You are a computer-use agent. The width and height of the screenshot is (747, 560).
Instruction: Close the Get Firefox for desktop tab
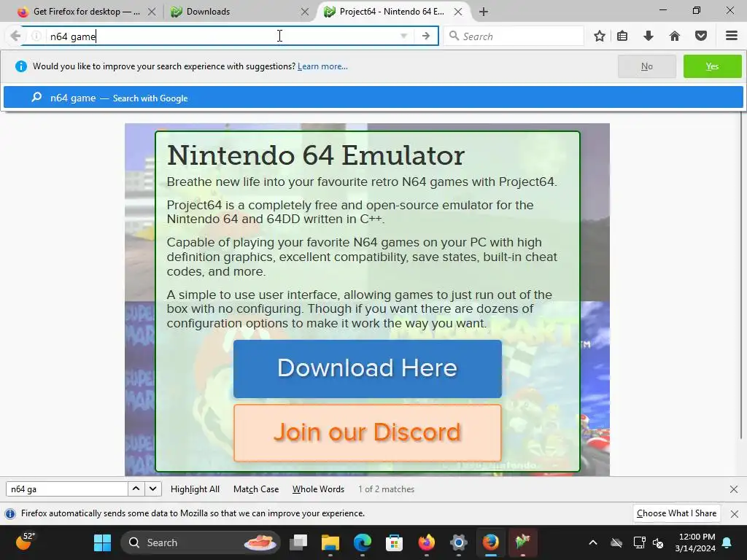pyautogui.click(x=152, y=12)
